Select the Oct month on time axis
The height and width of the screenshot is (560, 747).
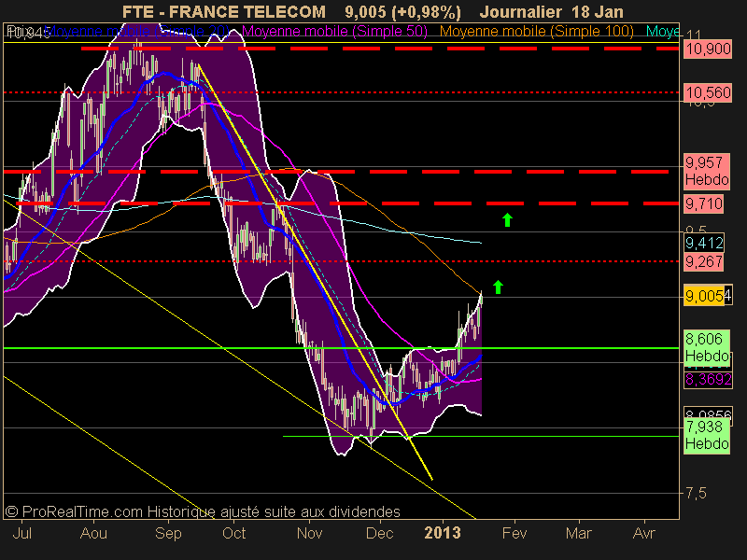[234, 533]
